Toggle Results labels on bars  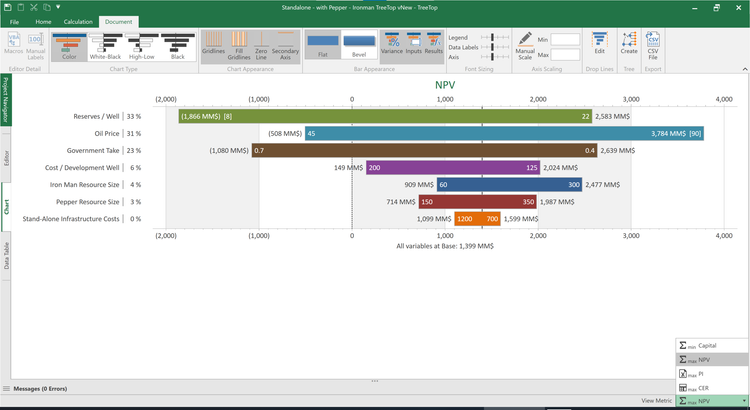pyautogui.click(x=434, y=43)
